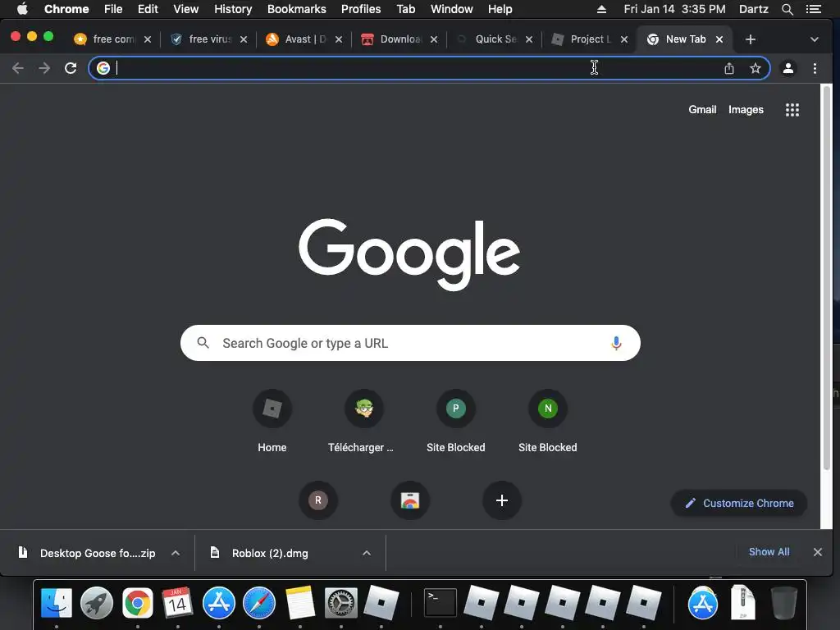840x630 pixels.
Task: Open Spotlight search in the menu bar
Action: click(787, 9)
